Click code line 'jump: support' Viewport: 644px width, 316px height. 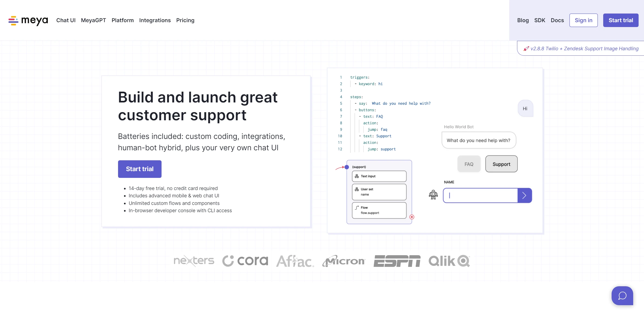381,149
